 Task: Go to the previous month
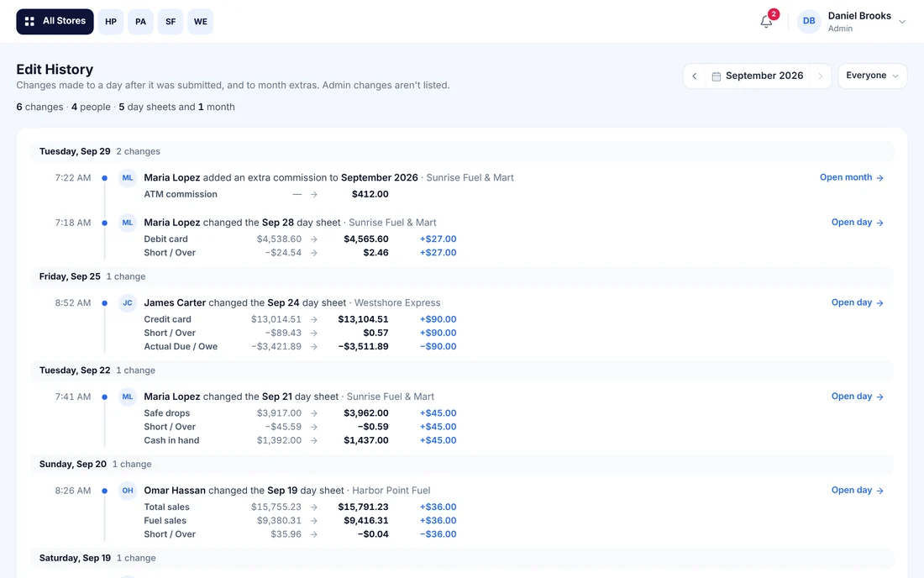(x=694, y=76)
